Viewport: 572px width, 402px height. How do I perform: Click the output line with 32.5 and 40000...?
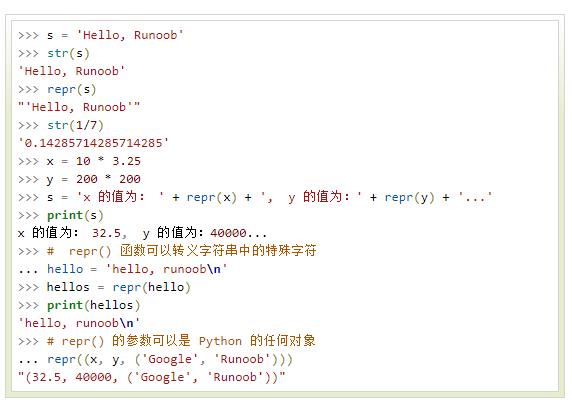[142, 233]
